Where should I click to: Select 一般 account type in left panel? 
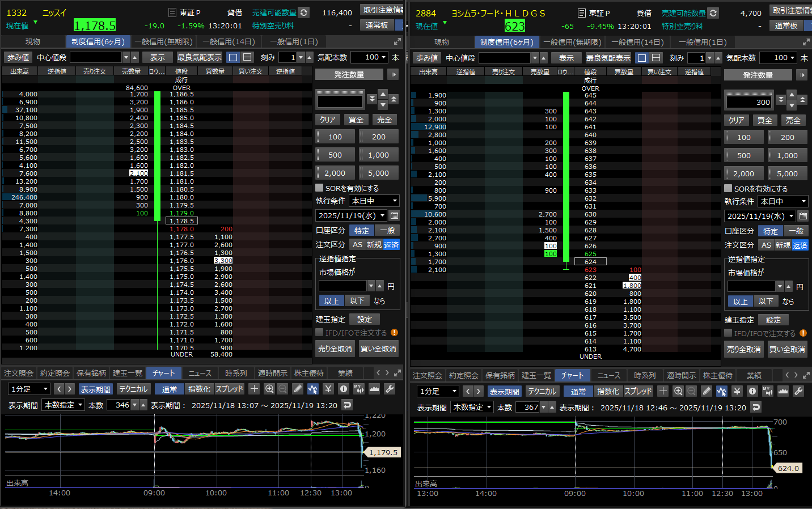387,230
